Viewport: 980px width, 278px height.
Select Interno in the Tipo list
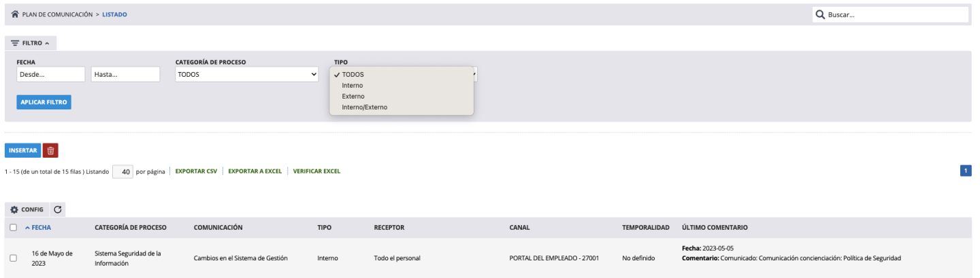click(353, 86)
